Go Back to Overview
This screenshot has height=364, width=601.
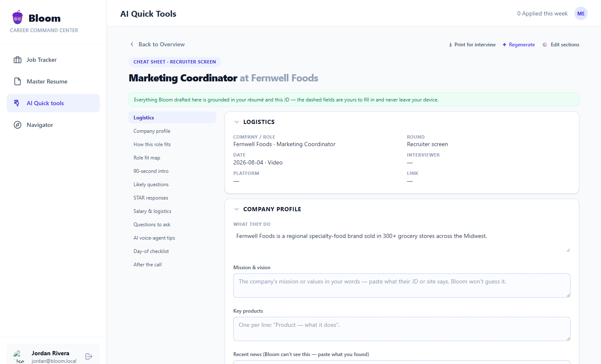pos(157,44)
